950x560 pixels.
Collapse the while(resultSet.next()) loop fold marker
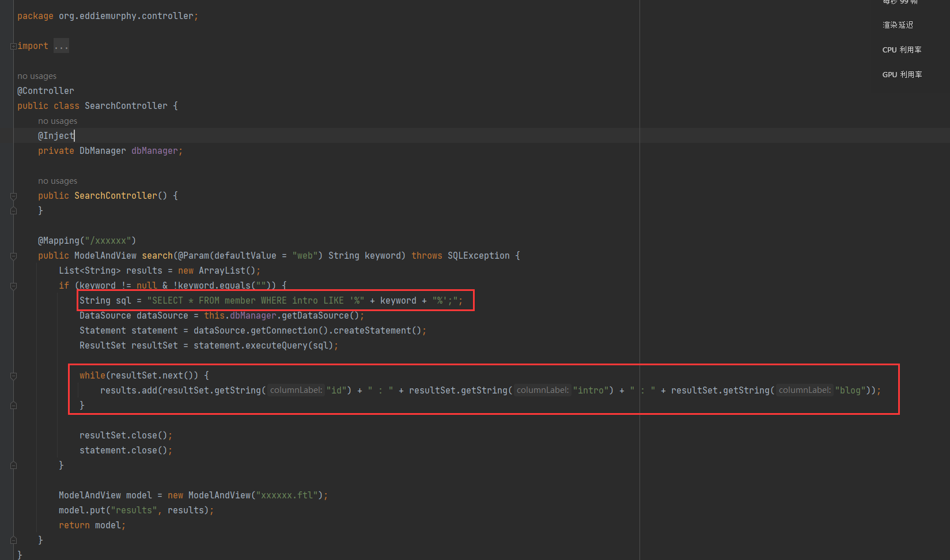pyautogui.click(x=13, y=376)
